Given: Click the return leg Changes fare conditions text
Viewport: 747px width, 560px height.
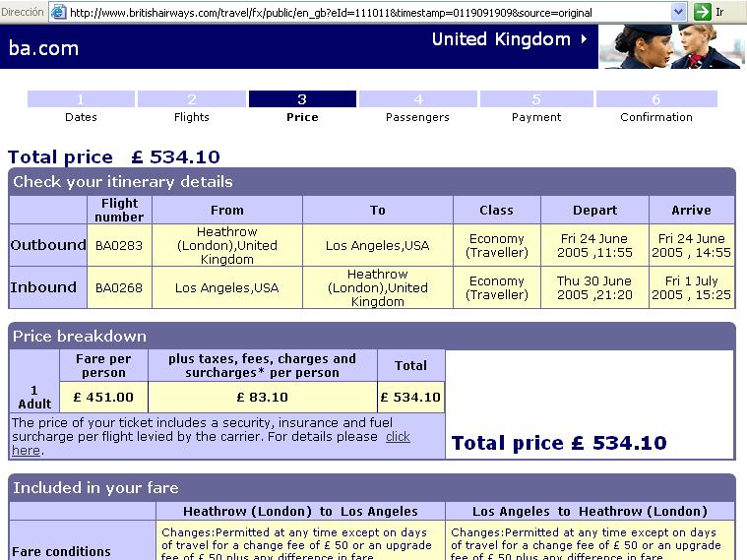Looking at the screenshot, I should [x=586, y=543].
